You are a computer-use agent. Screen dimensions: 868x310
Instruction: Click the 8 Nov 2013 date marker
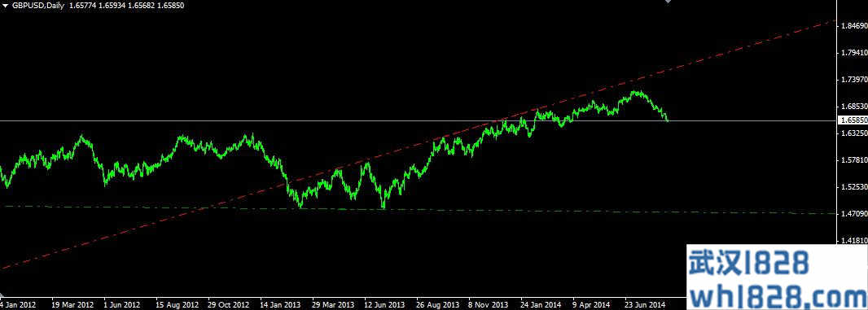[x=488, y=304]
